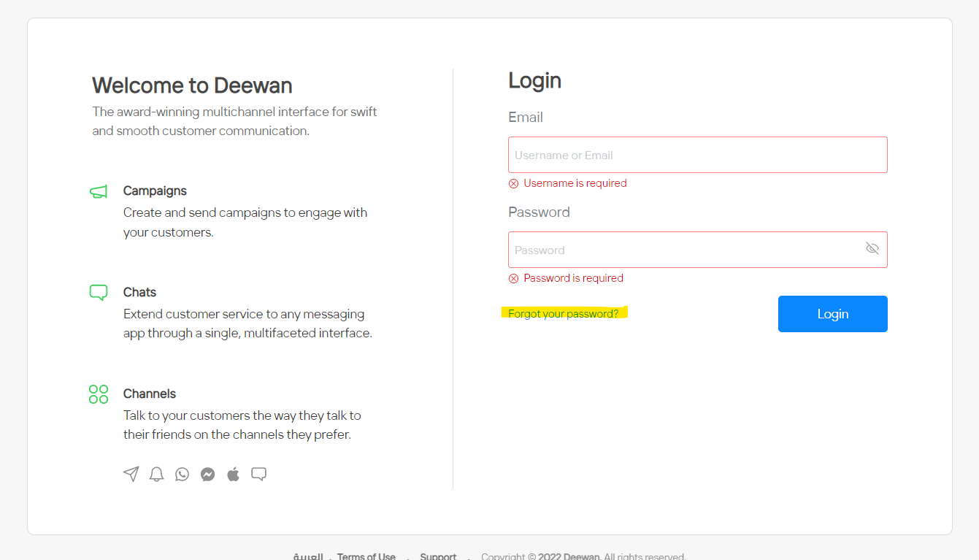Click the gray chat bubble channel icon
This screenshot has width=979, height=560.
tap(258, 474)
